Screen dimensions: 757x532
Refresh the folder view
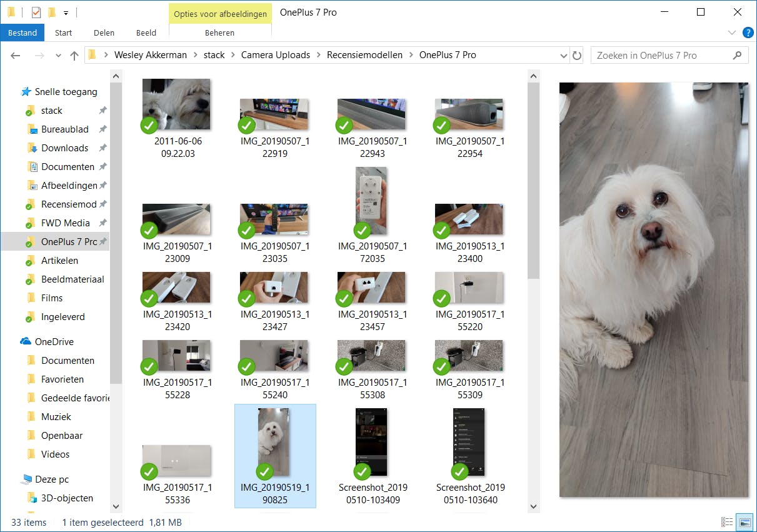point(576,55)
